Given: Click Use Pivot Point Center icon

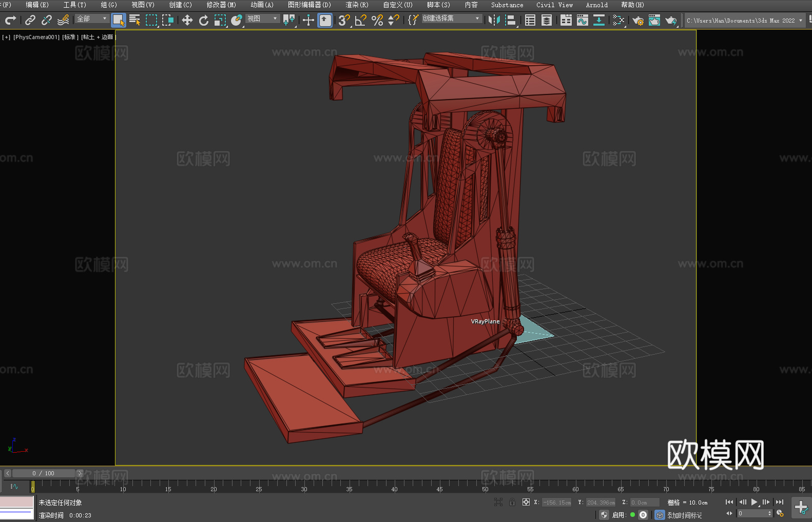Looking at the screenshot, I should [x=289, y=20].
